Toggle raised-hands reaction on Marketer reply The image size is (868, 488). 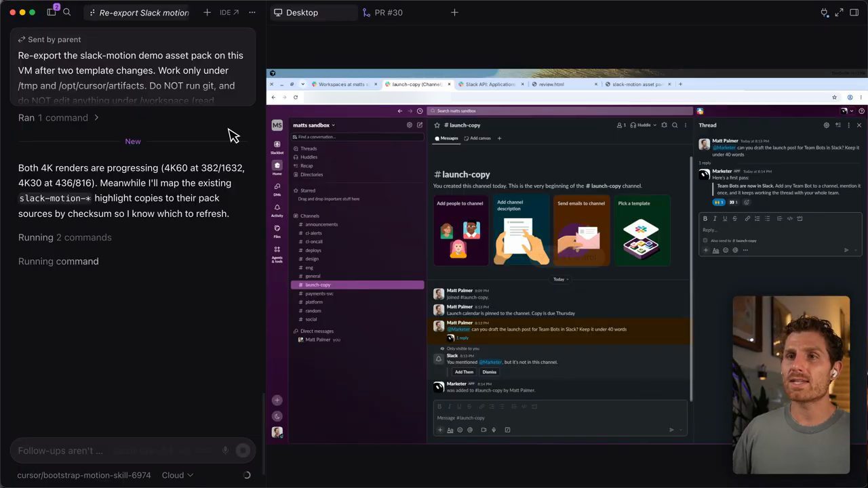(719, 202)
